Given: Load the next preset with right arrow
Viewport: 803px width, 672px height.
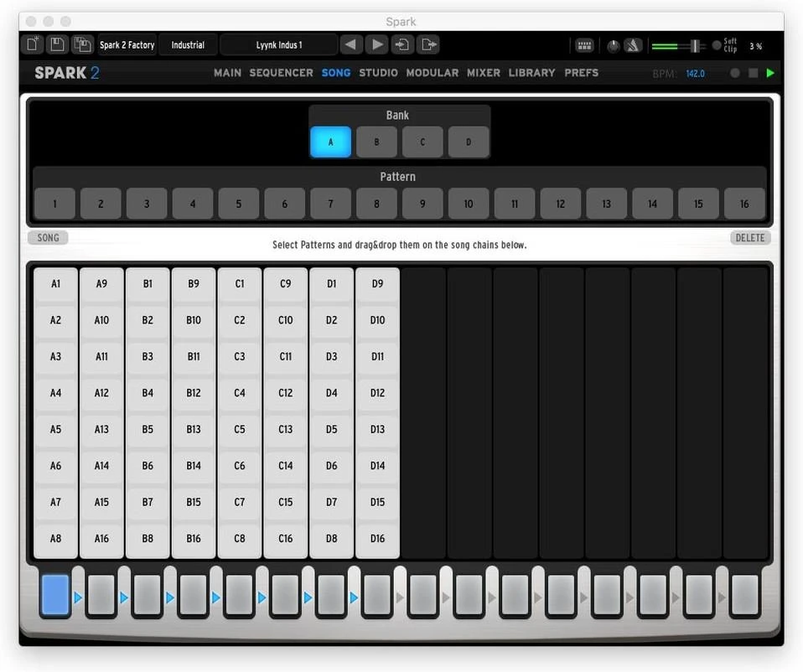Looking at the screenshot, I should [x=377, y=44].
